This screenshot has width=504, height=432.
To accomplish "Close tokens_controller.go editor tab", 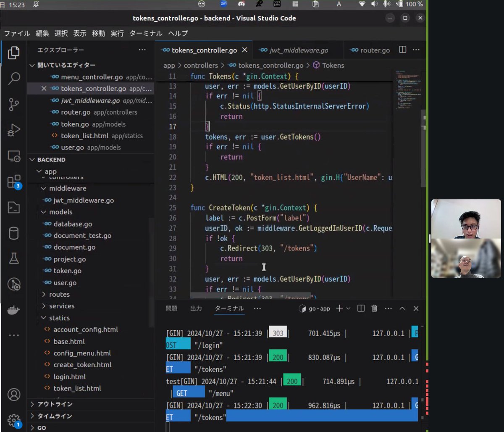I will (245, 50).
